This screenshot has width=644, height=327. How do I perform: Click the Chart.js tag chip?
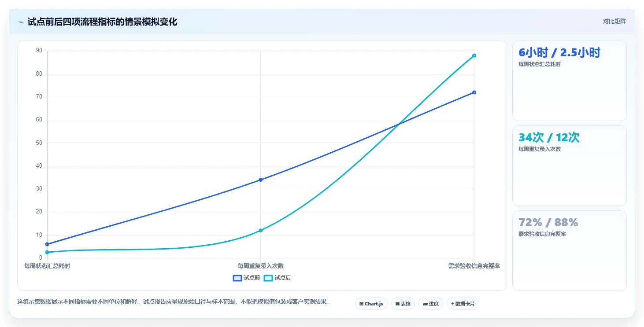click(x=371, y=304)
